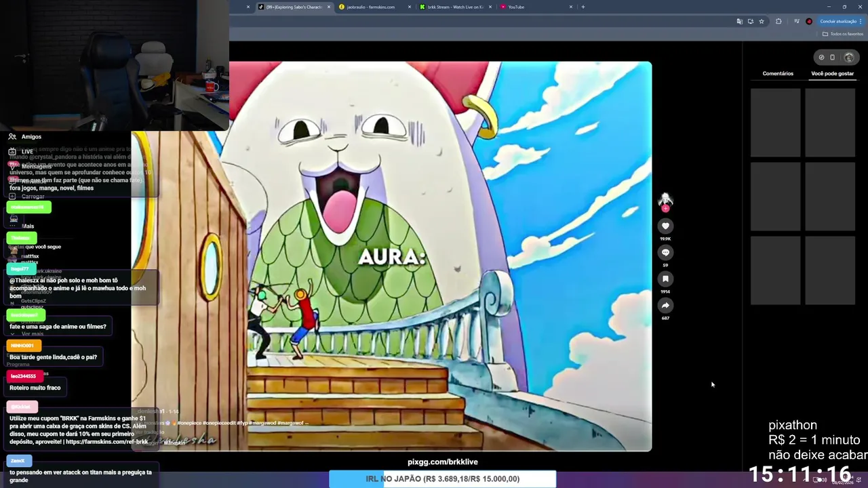Switch to brkk Stream Kick tab
Viewport: 868px width, 488px height.
(x=455, y=7)
